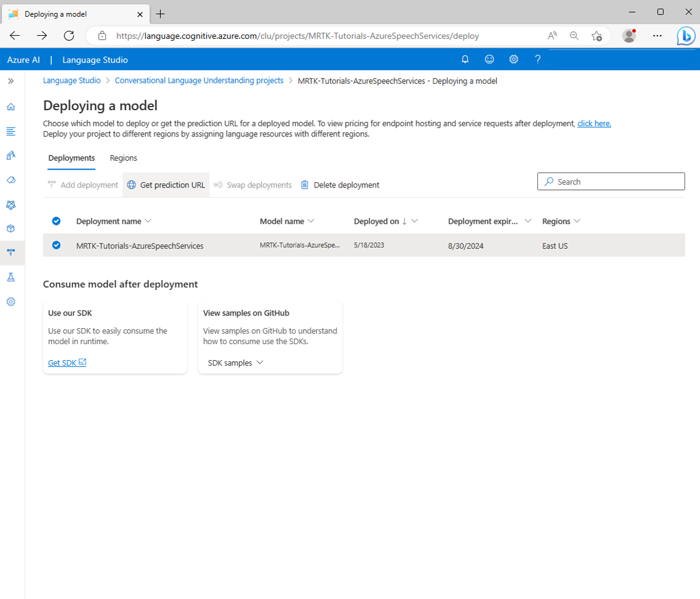Uncheck the MRTK-Tutorials-AzureSpeechServices row checkbox
This screenshot has height=599, width=700.
click(x=56, y=245)
